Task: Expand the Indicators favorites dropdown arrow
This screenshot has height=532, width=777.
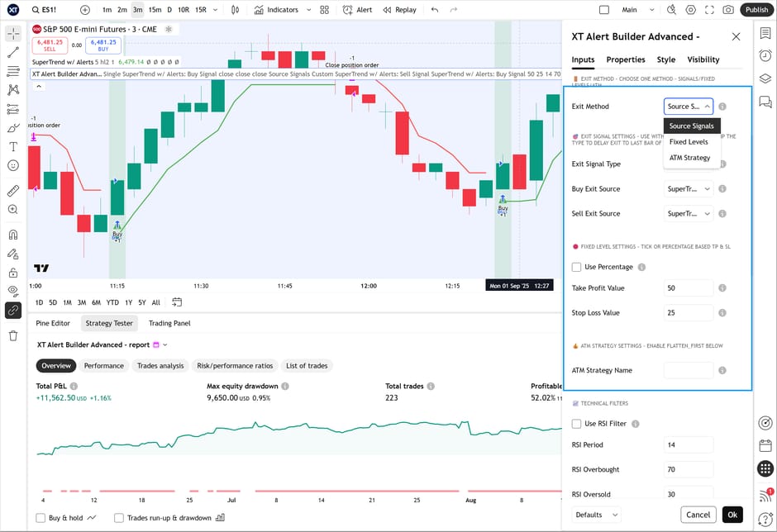Action: tap(308, 10)
